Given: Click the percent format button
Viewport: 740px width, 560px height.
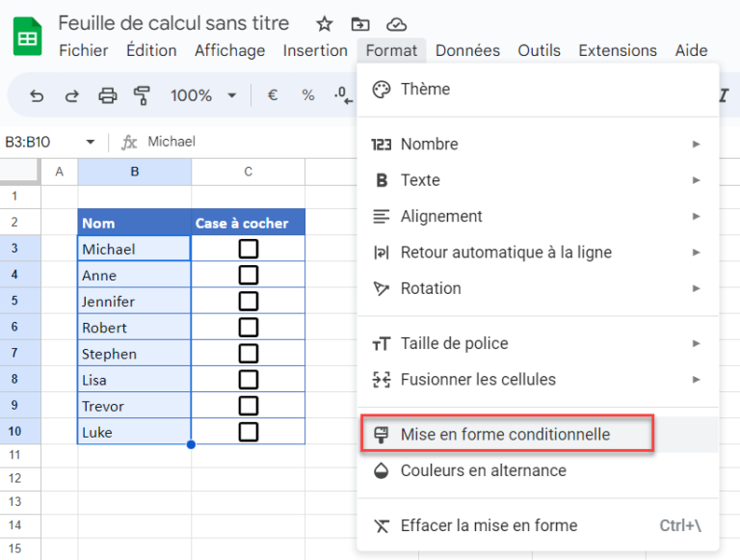Looking at the screenshot, I should [308, 95].
